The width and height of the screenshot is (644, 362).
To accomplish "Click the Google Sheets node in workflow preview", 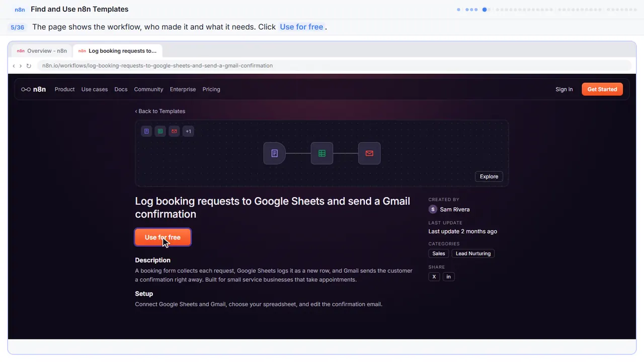I will pyautogui.click(x=322, y=153).
